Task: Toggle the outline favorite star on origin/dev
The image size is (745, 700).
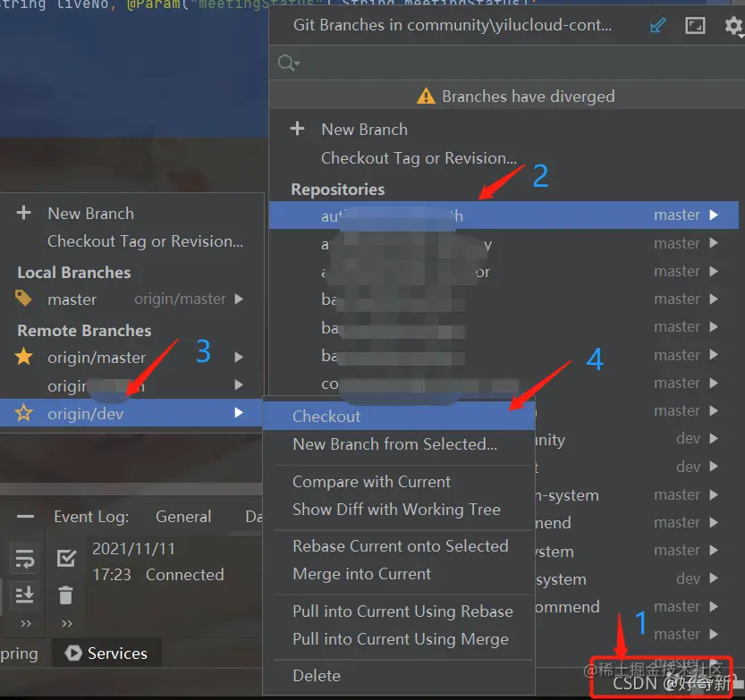Action: (24, 413)
